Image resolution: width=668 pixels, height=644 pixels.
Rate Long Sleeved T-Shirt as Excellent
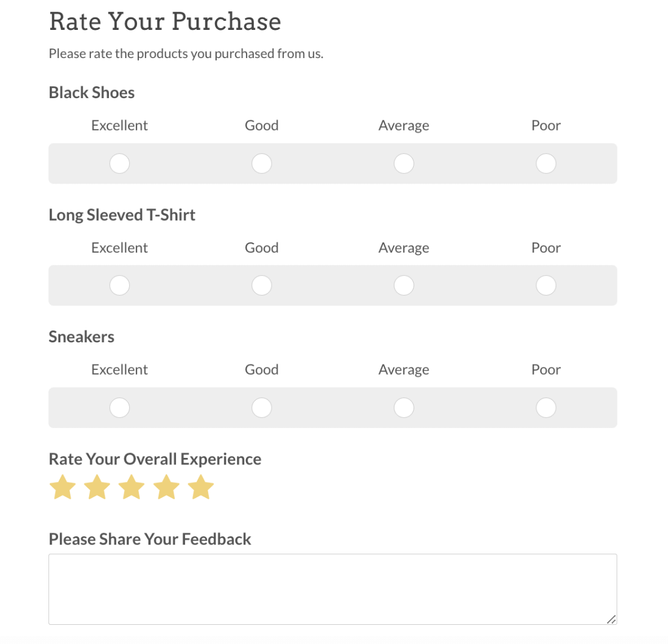point(120,285)
